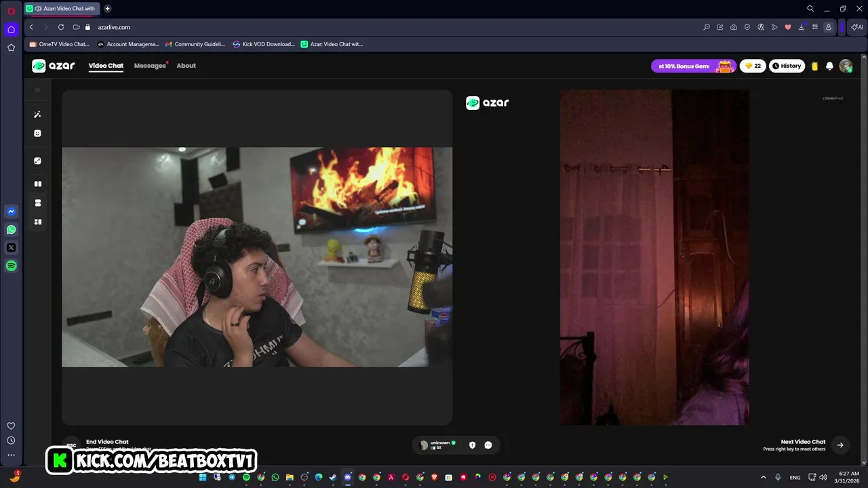Open the OmeTV Video Chat bookmark
Screen dimensions: 868x488
tap(60, 44)
